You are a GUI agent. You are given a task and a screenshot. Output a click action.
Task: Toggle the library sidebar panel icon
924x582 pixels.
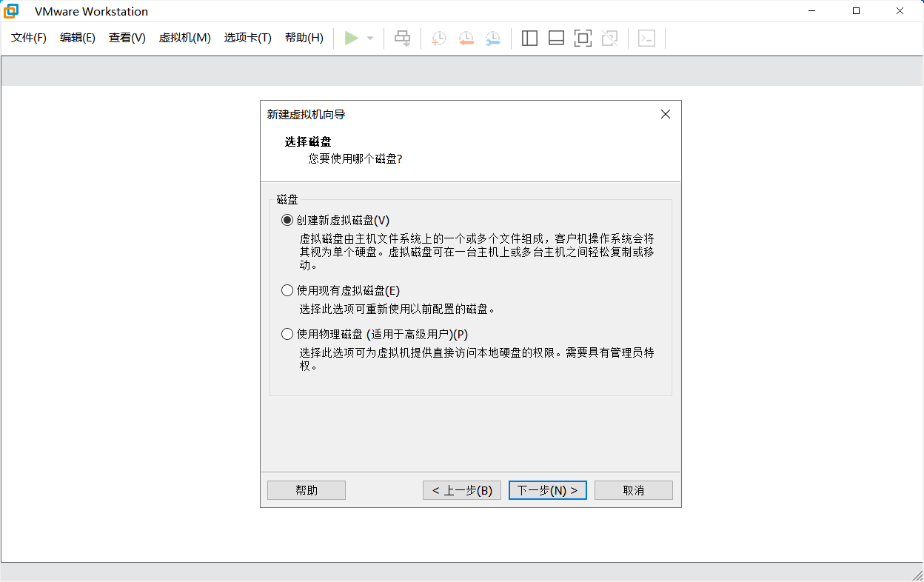click(x=529, y=39)
